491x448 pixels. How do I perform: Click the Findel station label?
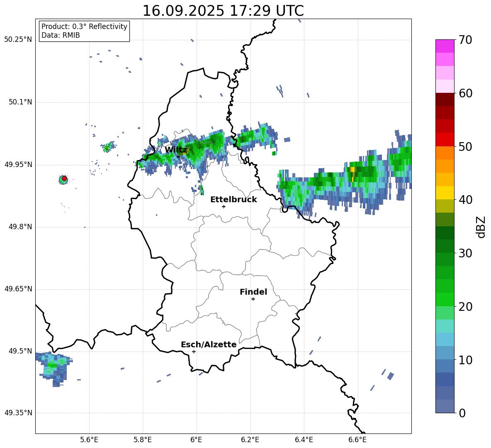253,292
